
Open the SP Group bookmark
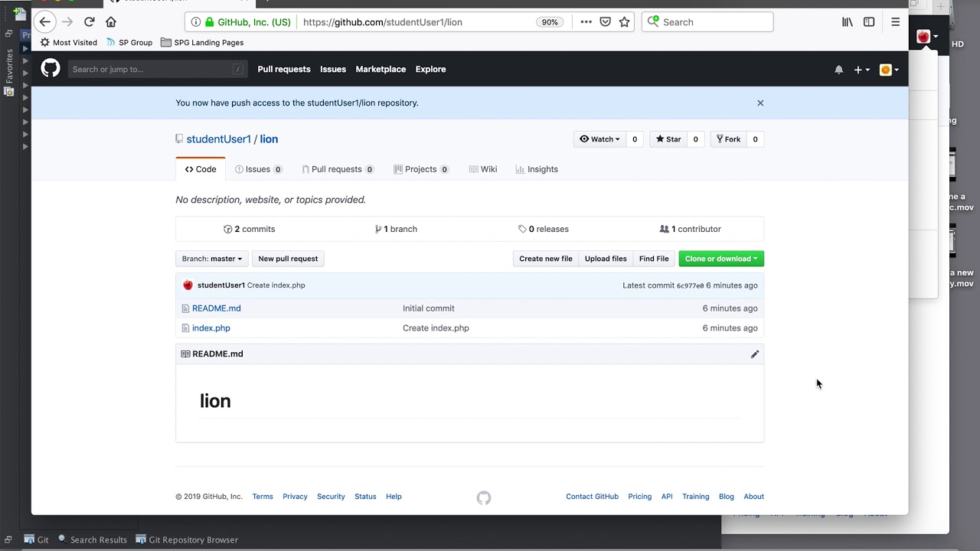[x=129, y=43]
